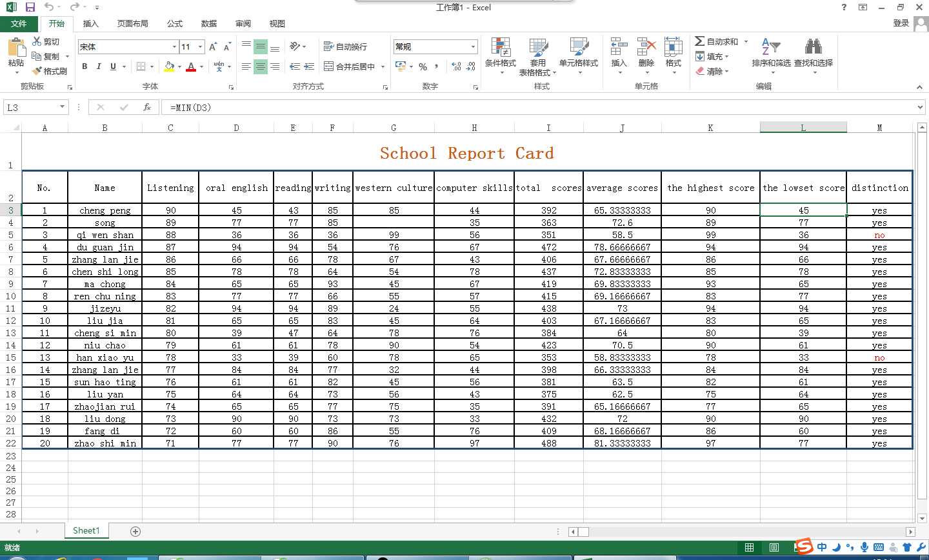929x560 pixels.
Task: Click the text orientation icon
Action: coord(295,46)
